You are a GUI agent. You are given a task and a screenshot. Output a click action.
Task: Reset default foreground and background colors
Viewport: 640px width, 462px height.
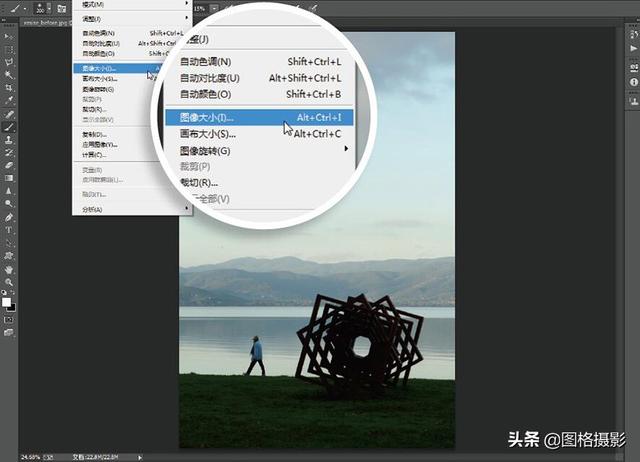[x=4, y=292]
